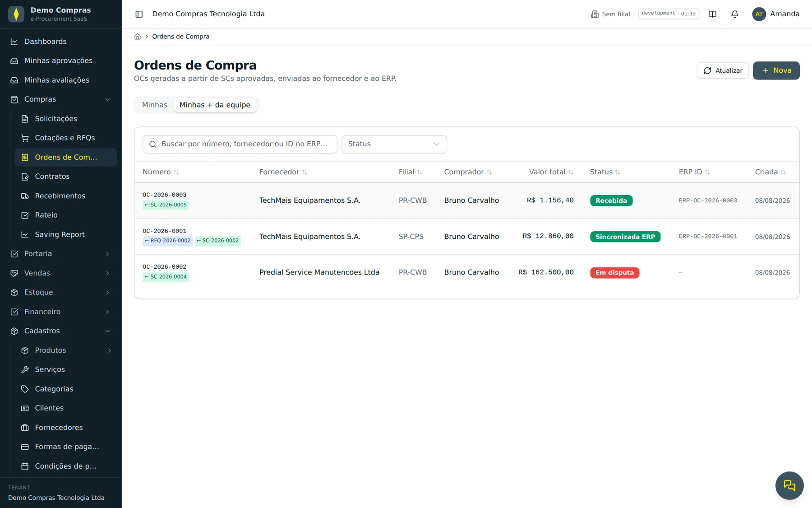This screenshot has width=812, height=508.
Task: Focus the search by number or supplier field
Action: 240,144
